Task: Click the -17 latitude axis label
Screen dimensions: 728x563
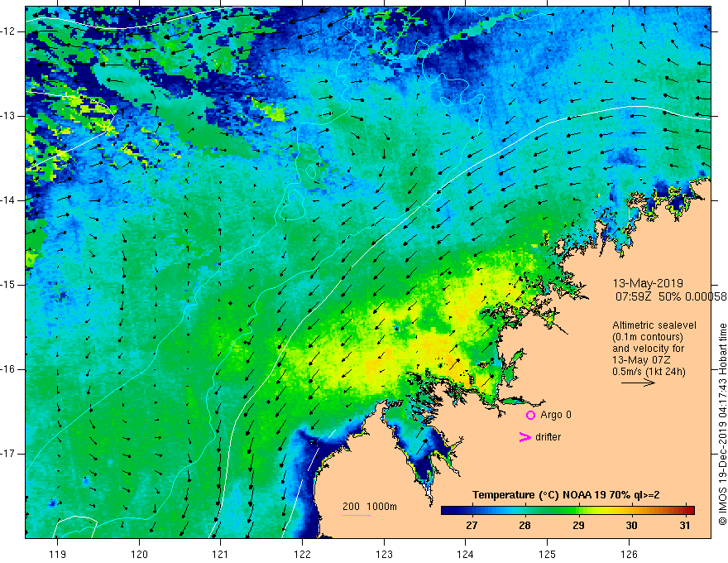Action: tap(9, 454)
